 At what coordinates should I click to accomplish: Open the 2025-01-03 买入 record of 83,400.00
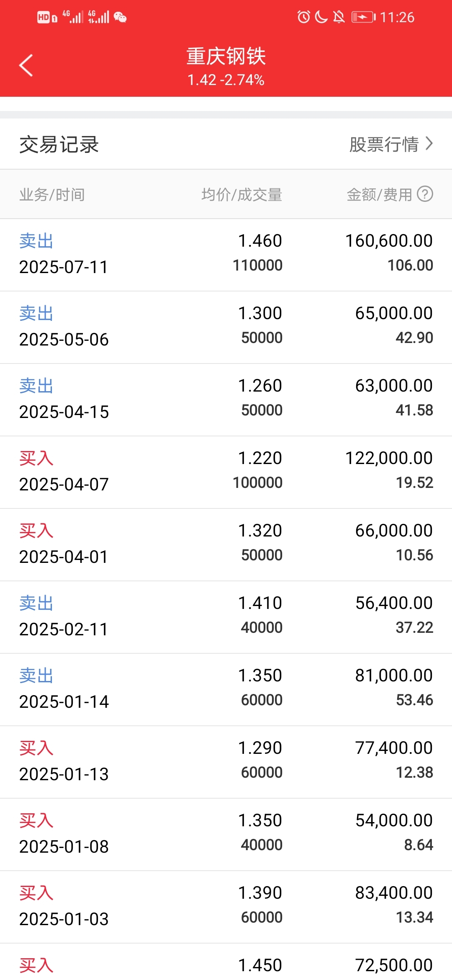pos(226,907)
